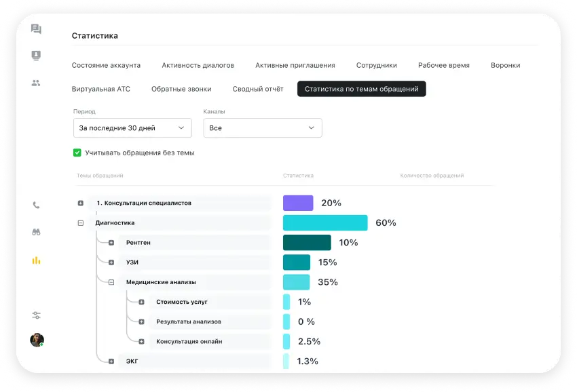Open the chats icon in sidebar
The height and width of the screenshot is (392, 577).
click(36, 29)
